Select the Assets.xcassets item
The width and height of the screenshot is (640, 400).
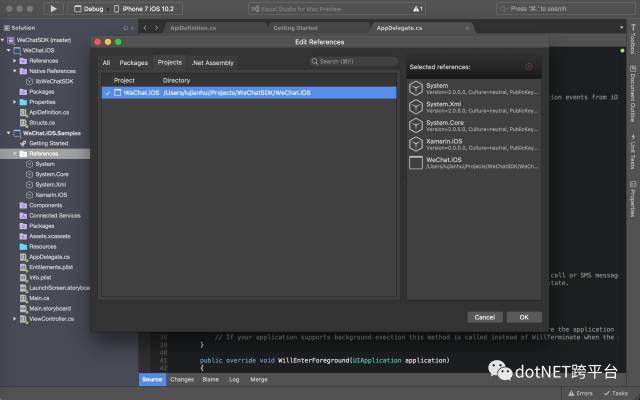click(49, 236)
